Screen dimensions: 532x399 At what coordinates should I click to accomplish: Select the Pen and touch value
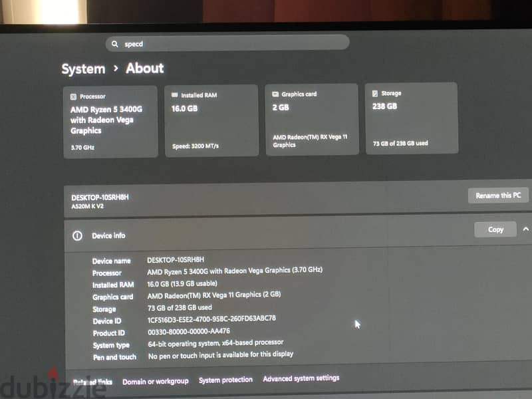(x=221, y=355)
